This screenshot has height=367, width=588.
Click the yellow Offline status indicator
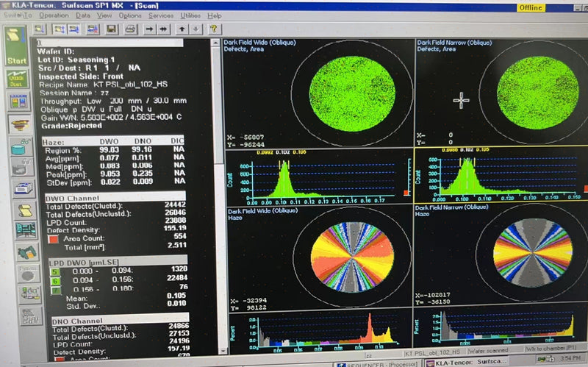click(531, 7)
